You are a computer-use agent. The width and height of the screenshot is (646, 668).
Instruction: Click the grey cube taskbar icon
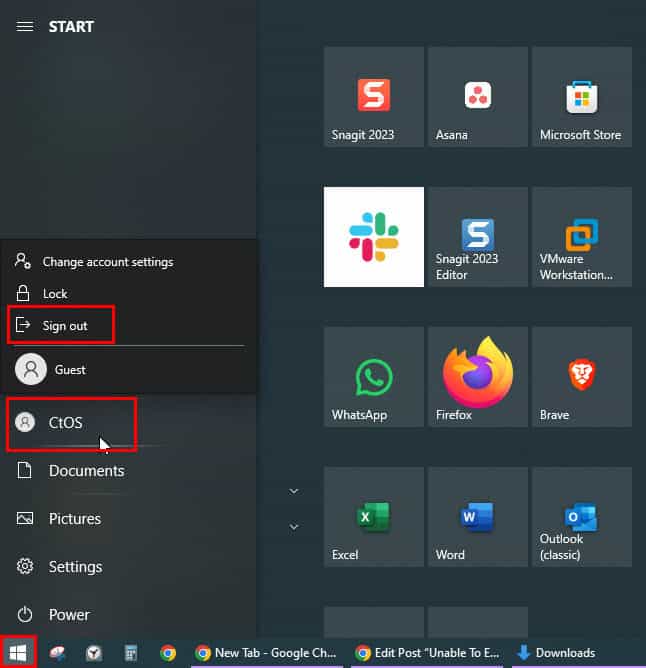(94, 653)
